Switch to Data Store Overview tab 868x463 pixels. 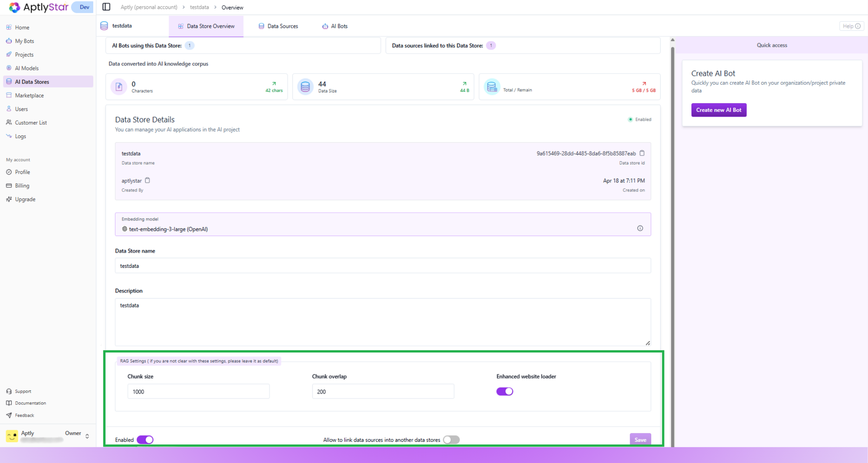[206, 26]
